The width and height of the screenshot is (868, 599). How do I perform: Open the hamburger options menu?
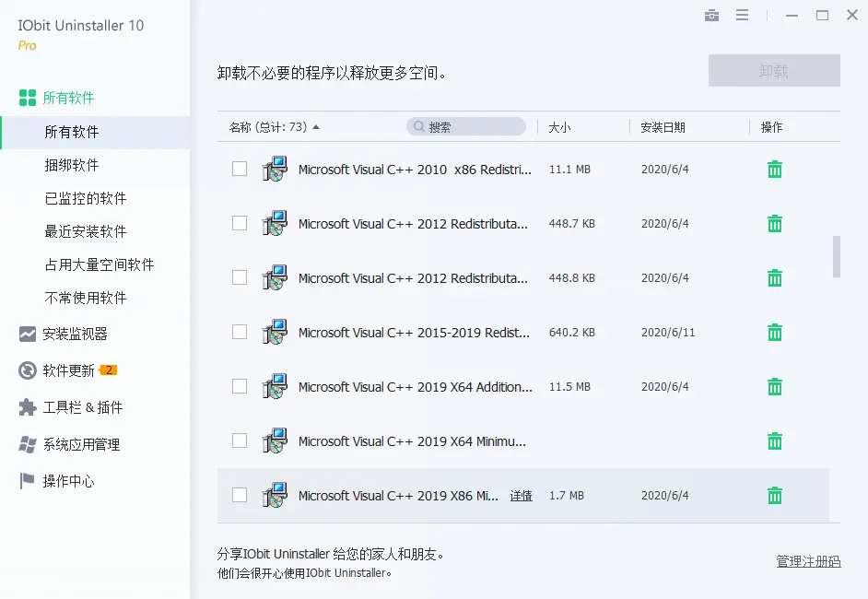[x=743, y=15]
